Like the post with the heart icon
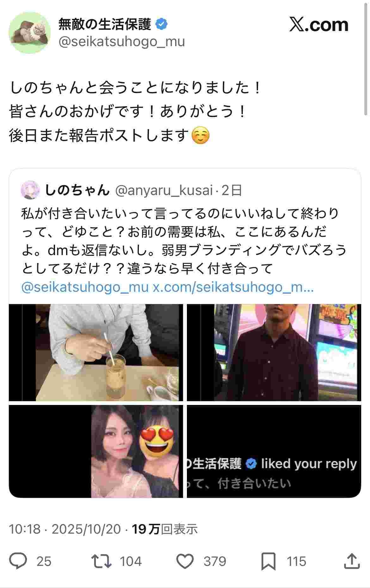This screenshot has width=370, height=588. point(185,561)
